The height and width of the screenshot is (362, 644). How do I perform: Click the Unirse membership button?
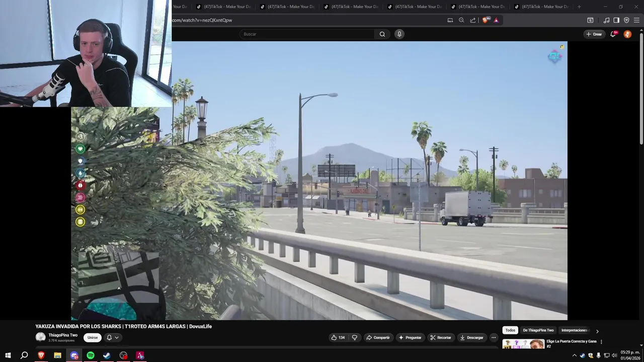[x=93, y=338]
